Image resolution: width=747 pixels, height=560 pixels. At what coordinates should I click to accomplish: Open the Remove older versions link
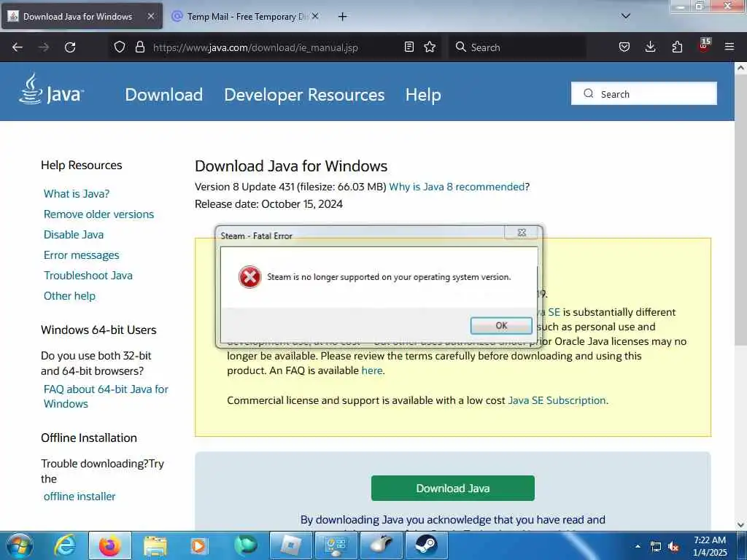tap(98, 214)
